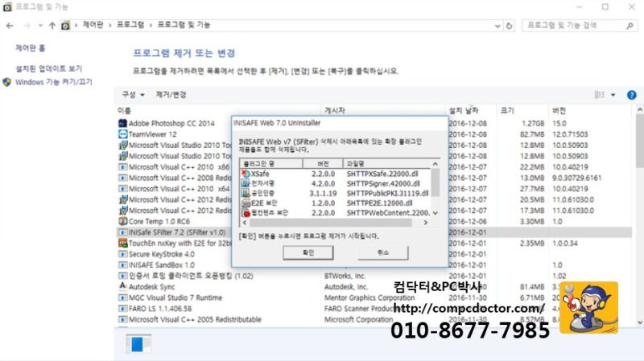Click the 취소 button in uninstaller dialog
Image resolution: width=644 pixels, height=361 pixels.
[x=383, y=252]
